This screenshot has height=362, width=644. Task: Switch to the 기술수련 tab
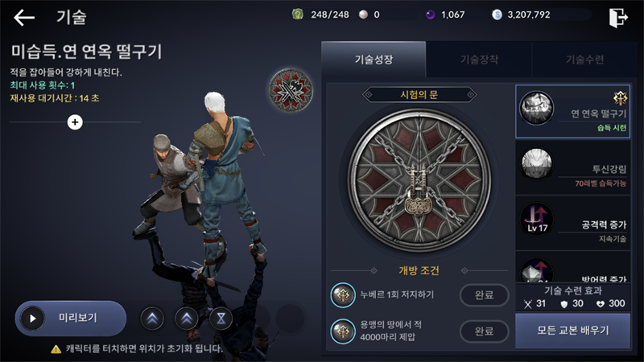click(x=584, y=60)
